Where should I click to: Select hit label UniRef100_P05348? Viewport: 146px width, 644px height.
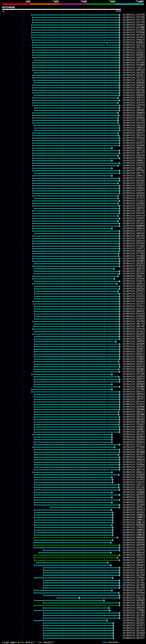(133, 593)
